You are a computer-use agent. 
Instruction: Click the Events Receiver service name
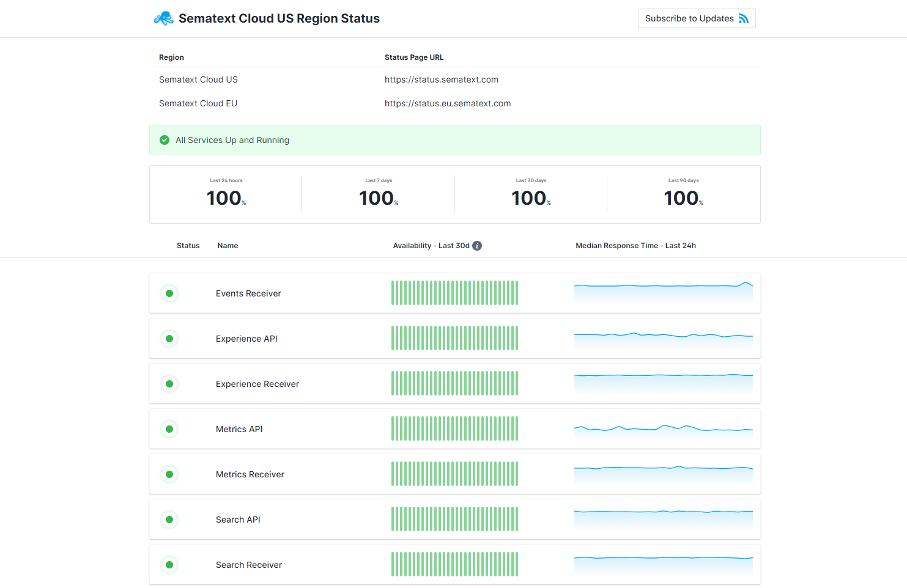(248, 293)
